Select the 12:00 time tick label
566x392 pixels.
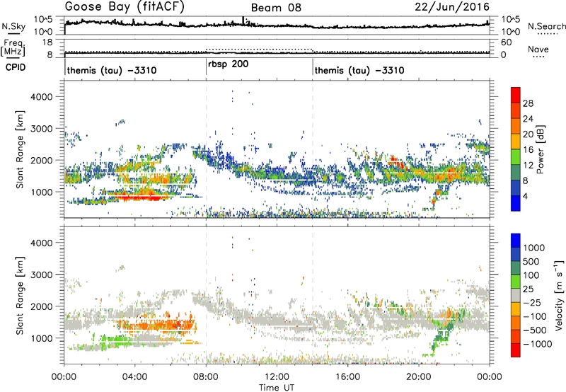tap(277, 377)
